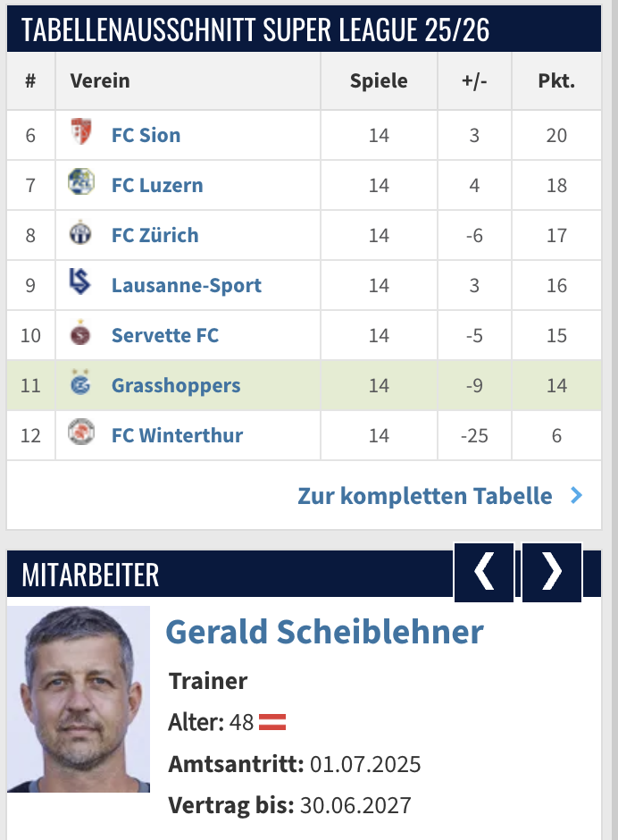Click the Servette FC club crest icon
618x840 pixels.
[81, 334]
